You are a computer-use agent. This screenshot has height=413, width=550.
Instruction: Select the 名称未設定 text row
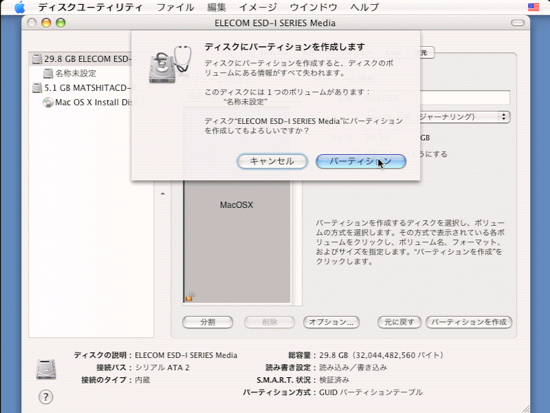pos(76,73)
